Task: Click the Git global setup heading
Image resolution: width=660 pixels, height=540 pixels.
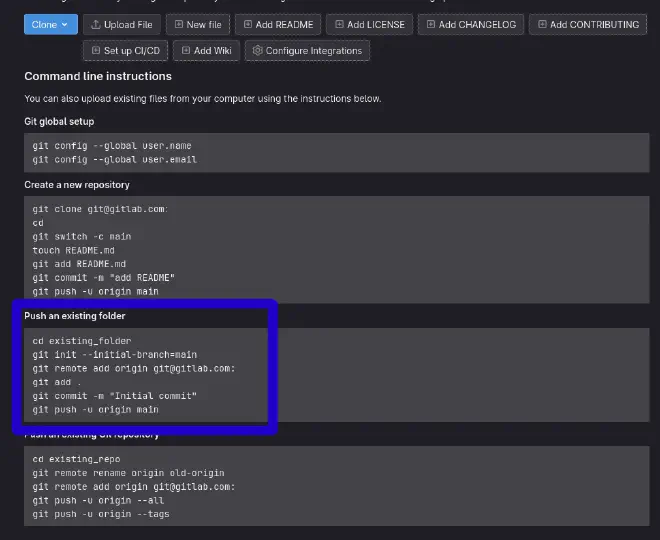Action: [59, 122]
